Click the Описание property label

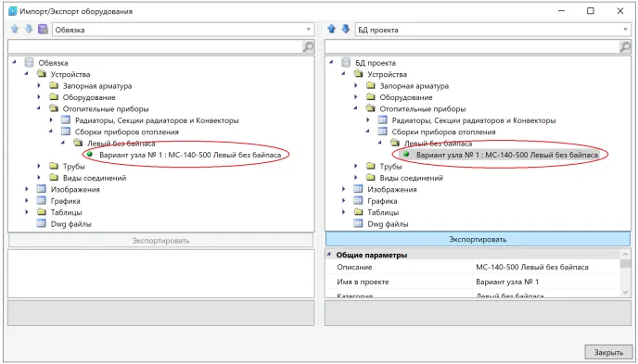[x=354, y=267]
